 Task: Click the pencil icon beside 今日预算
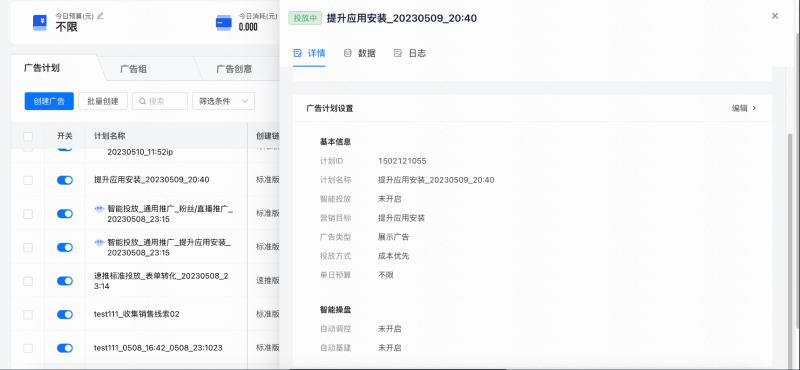click(x=101, y=16)
